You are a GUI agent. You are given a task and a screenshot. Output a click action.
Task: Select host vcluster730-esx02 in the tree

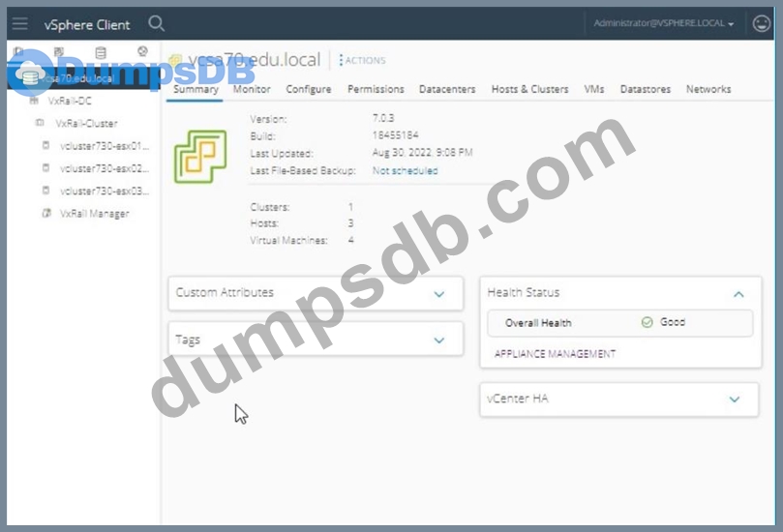[x=104, y=168]
